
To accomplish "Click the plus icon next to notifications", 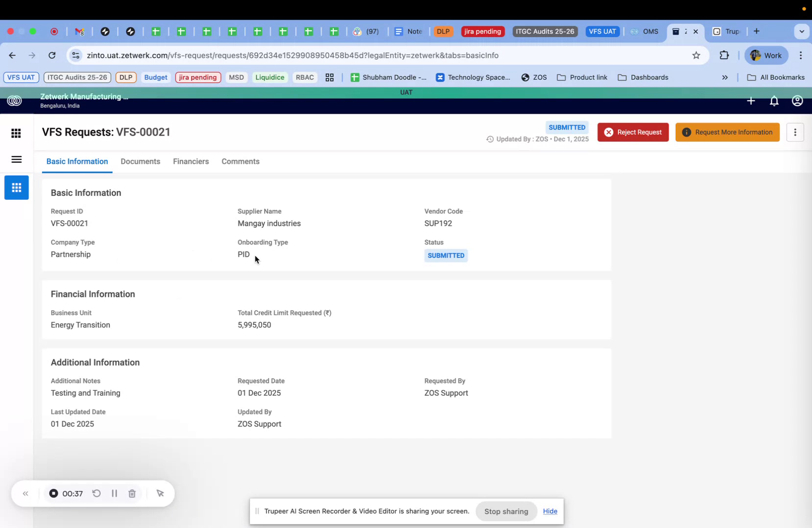I will [751, 101].
